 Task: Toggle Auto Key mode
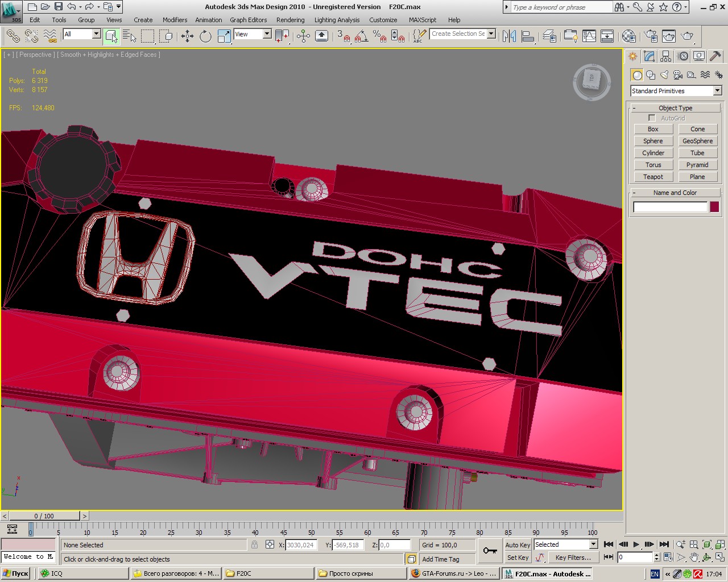pyautogui.click(x=518, y=545)
